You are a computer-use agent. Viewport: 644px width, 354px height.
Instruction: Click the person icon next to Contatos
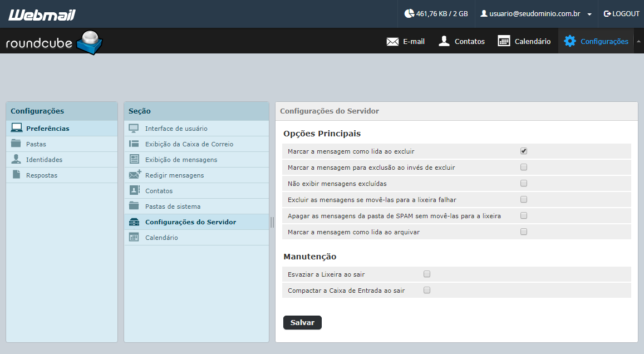point(444,41)
